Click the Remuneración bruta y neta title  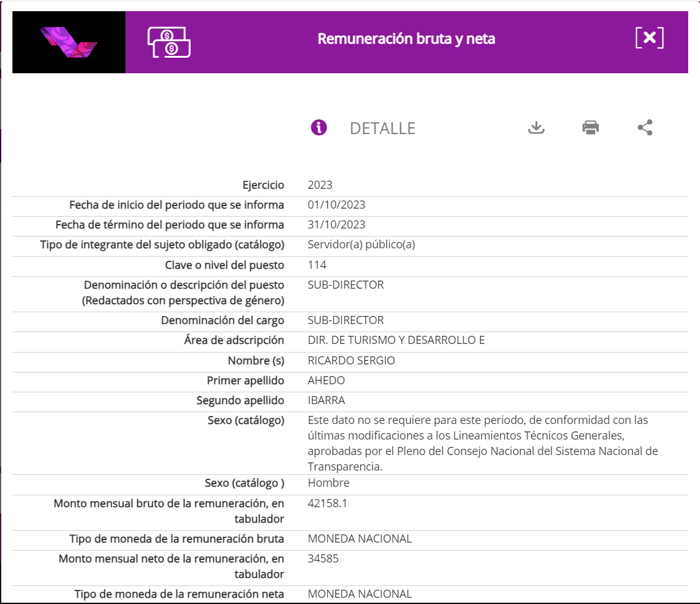tap(406, 39)
